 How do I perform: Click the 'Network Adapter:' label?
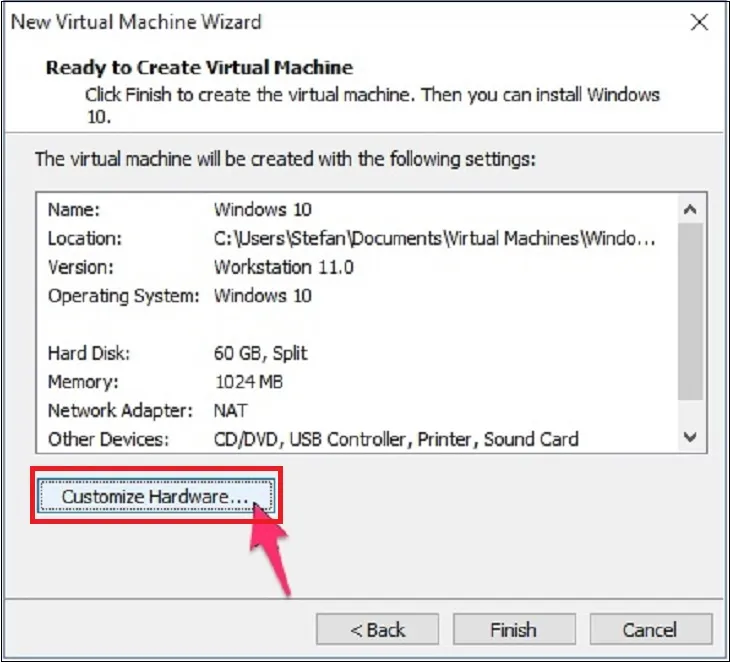[120, 411]
